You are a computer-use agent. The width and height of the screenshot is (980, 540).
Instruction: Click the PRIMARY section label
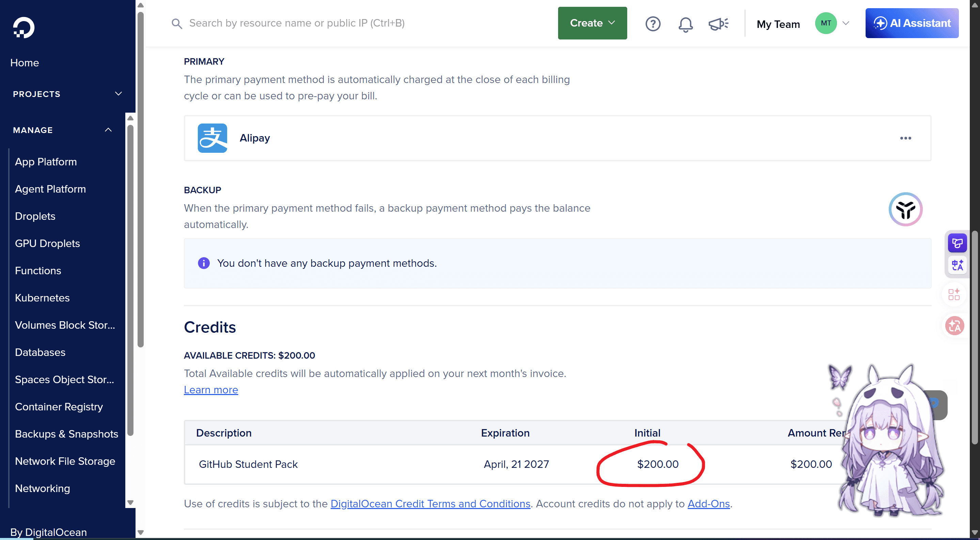204,61
